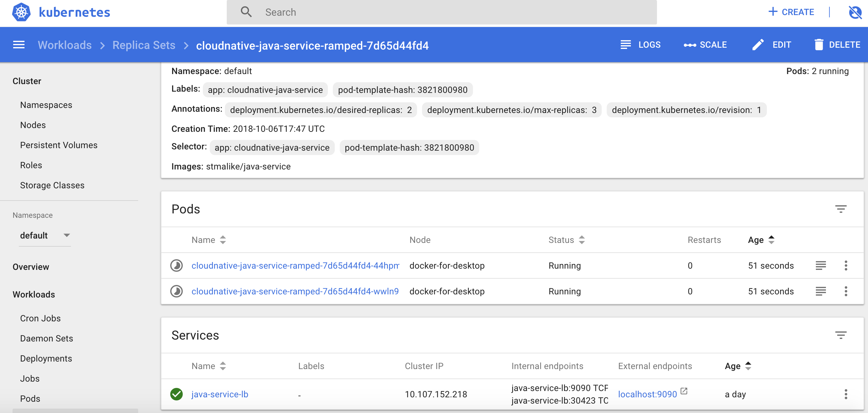Open three-dot menu for java-service-lb
The image size is (868, 413).
tap(845, 394)
